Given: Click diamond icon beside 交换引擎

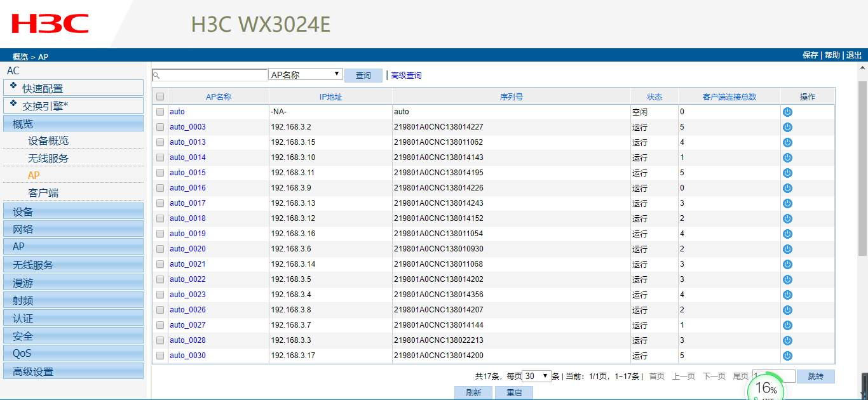Looking at the screenshot, I should (13, 102).
